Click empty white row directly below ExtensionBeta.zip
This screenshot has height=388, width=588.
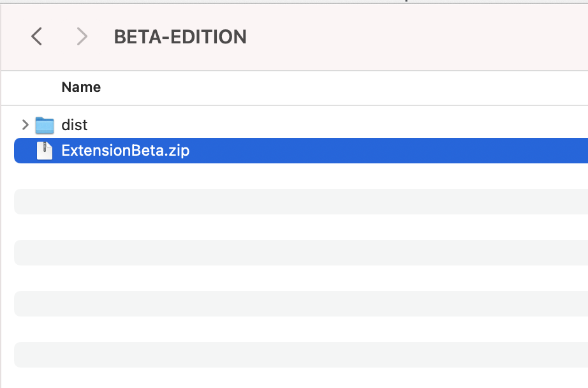[301, 176]
